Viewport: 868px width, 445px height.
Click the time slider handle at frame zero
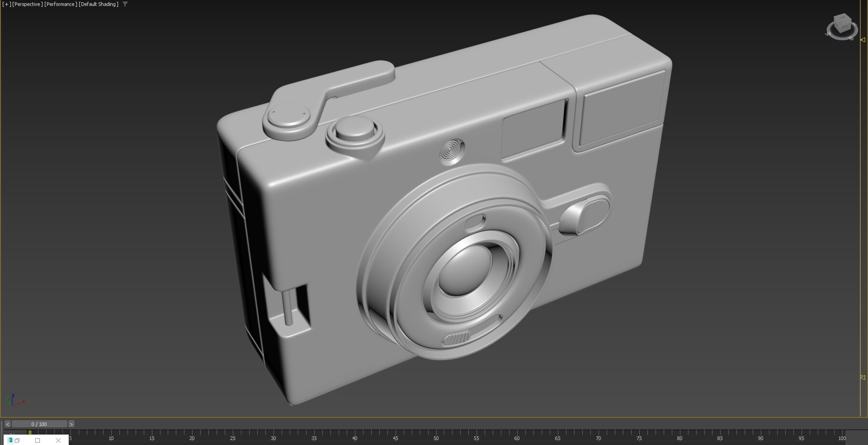pos(30,432)
